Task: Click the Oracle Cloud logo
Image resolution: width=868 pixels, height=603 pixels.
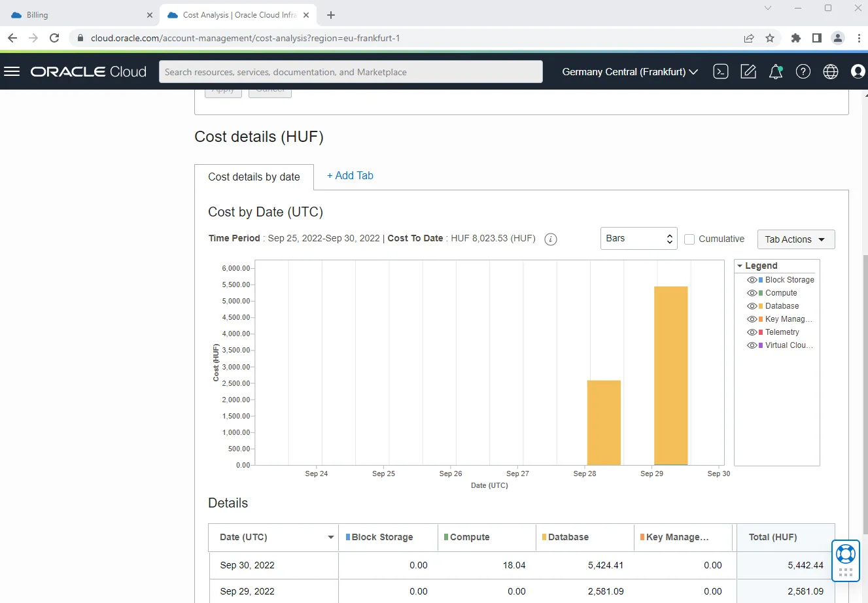Action: click(x=88, y=72)
